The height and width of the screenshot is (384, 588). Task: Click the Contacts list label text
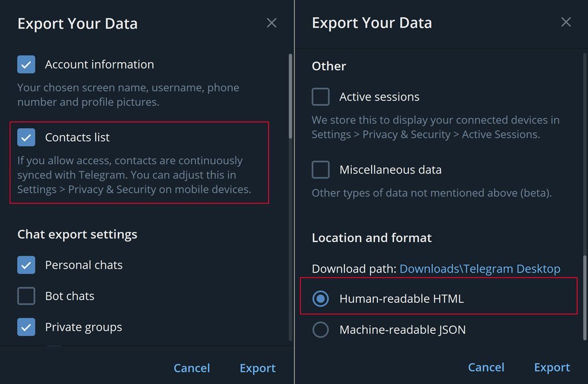tap(78, 137)
